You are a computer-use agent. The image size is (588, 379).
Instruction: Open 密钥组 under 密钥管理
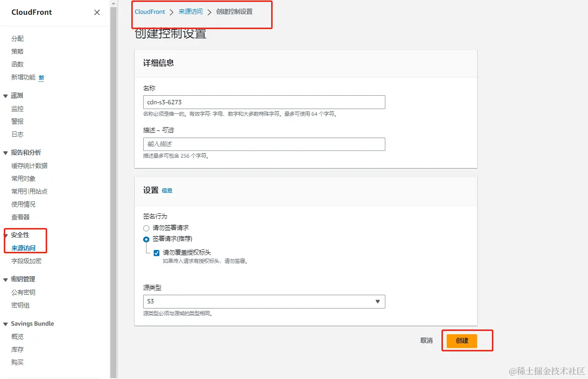coord(20,305)
